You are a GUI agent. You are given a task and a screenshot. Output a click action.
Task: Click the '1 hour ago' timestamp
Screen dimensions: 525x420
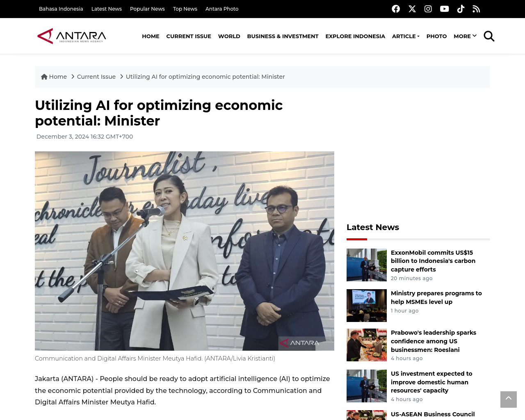(404, 310)
